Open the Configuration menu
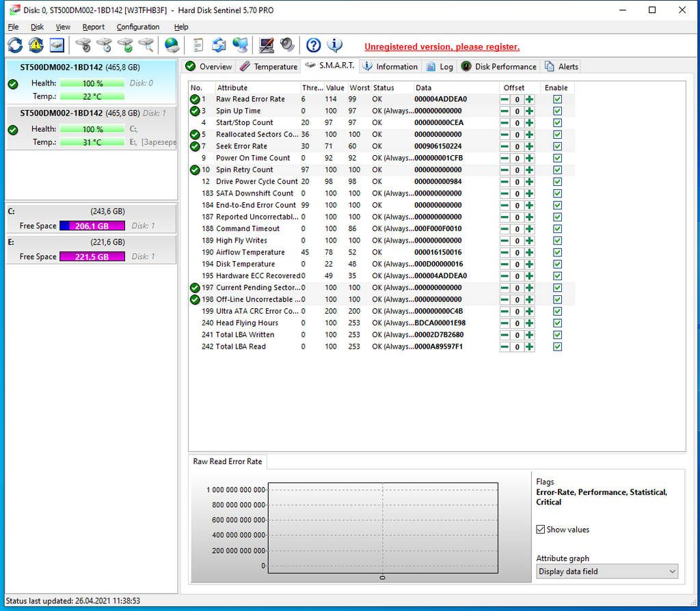The image size is (700, 611). tap(137, 27)
